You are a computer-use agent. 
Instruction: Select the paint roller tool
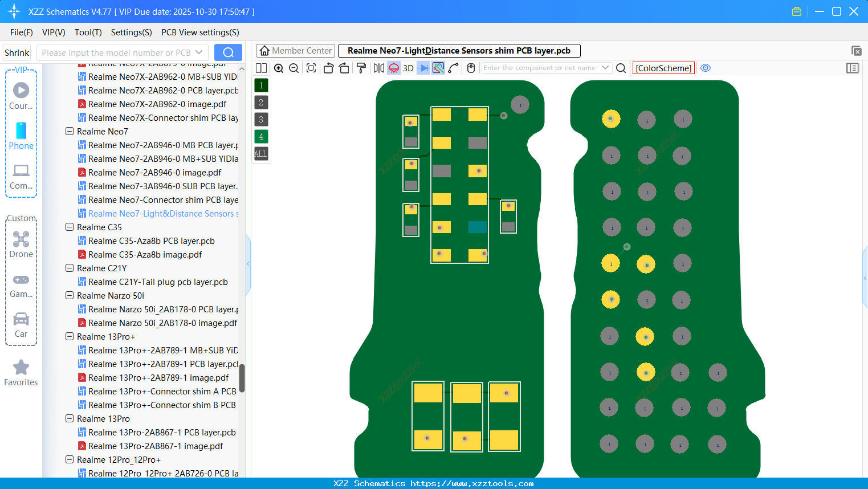pos(361,68)
